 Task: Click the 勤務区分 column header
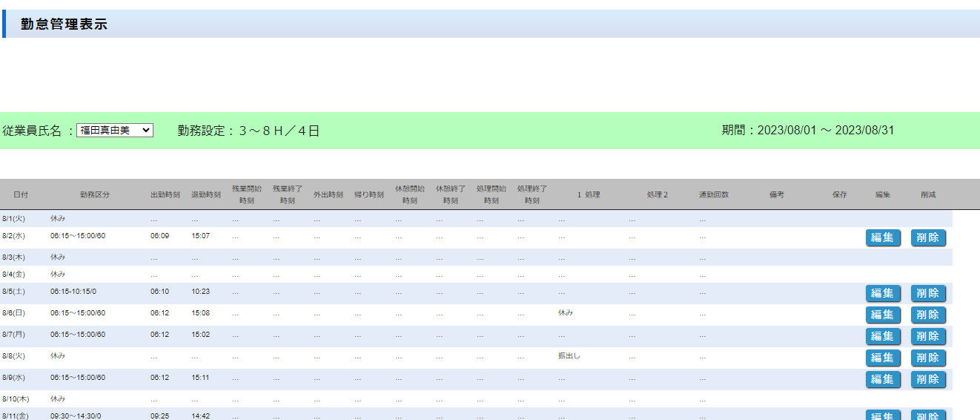(95, 194)
